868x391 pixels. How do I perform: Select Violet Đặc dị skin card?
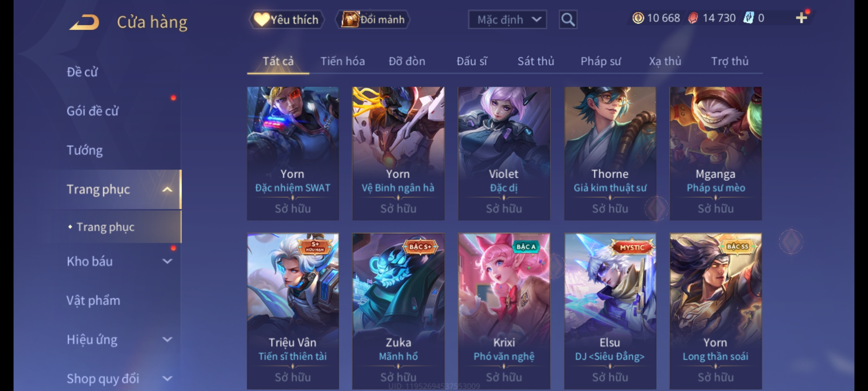pyautogui.click(x=504, y=153)
